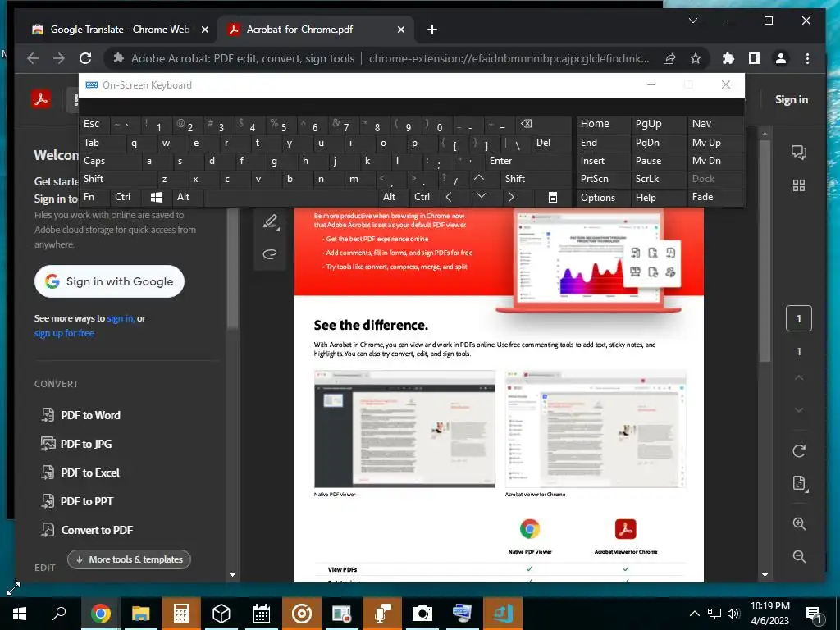Toggle left Ctrl key on On-Screen Keyboard
This screenshot has height=630, width=840.
(x=126, y=197)
